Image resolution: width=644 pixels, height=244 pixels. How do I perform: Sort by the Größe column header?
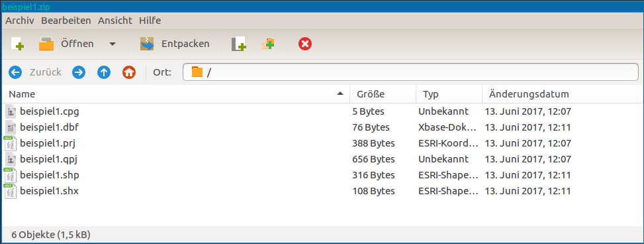click(x=383, y=94)
